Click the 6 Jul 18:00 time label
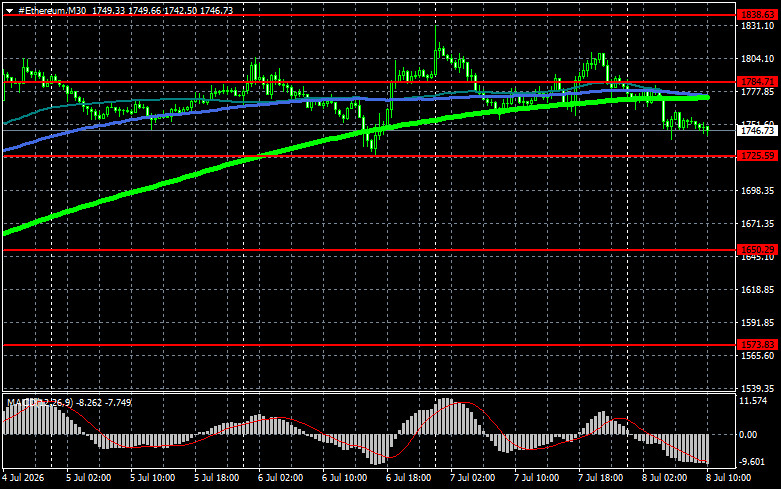The image size is (781, 489). point(408,478)
